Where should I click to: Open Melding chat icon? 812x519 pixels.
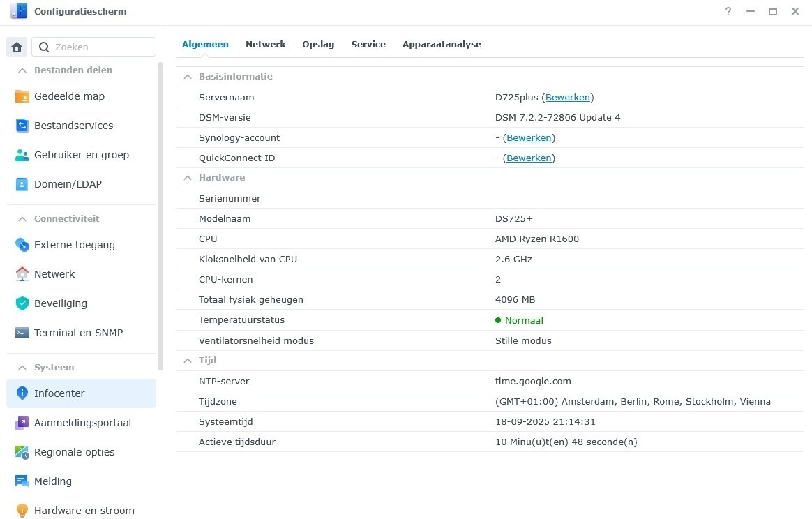(x=22, y=481)
